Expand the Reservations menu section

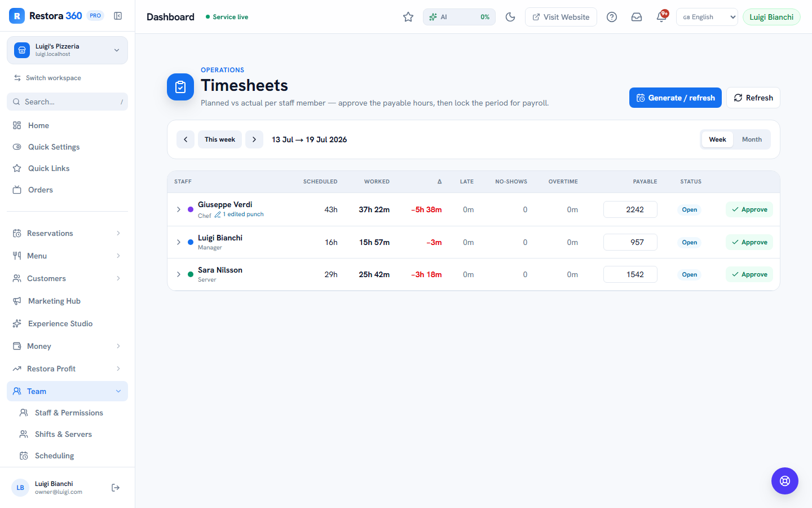pos(68,233)
